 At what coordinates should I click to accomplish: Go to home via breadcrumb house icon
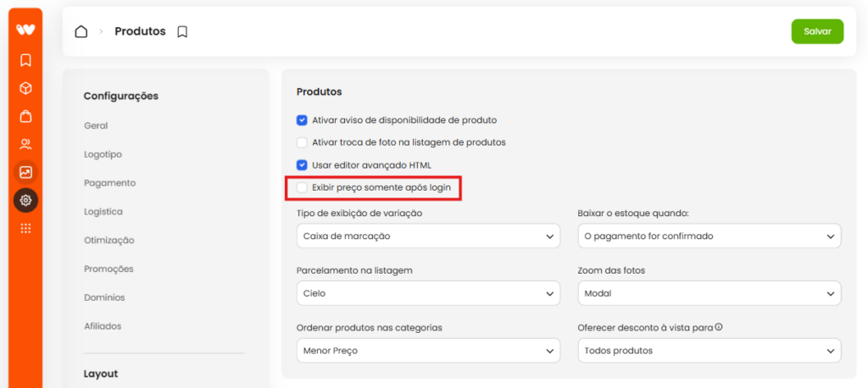(x=81, y=31)
